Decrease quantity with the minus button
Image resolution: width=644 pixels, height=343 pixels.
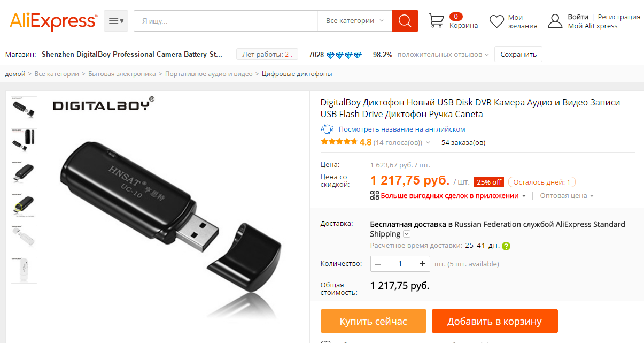point(378,264)
